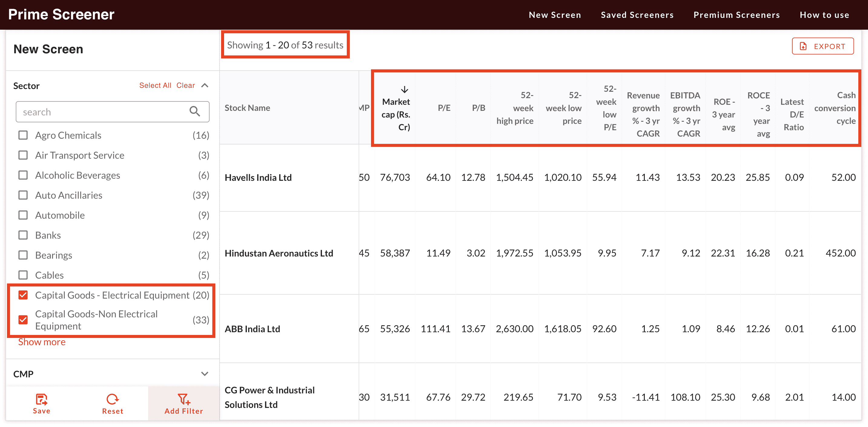Sort by 52-week high price column
868x427 pixels.
(x=515, y=108)
